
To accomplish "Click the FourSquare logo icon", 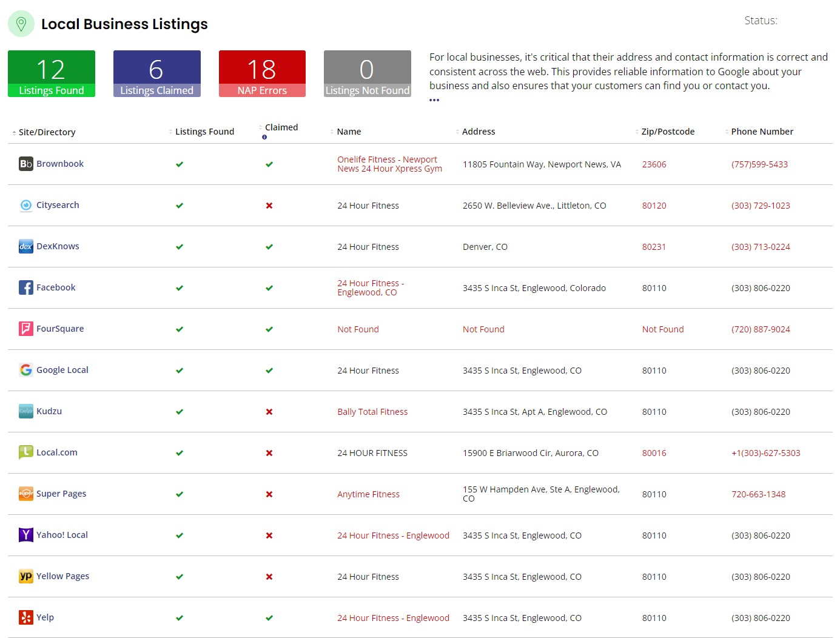I will [x=25, y=329].
